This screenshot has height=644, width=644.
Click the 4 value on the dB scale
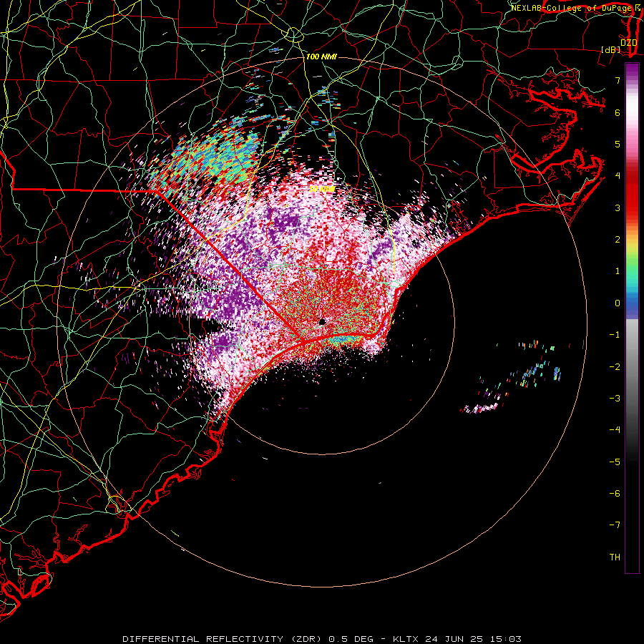pyautogui.click(x=618, y=176)
